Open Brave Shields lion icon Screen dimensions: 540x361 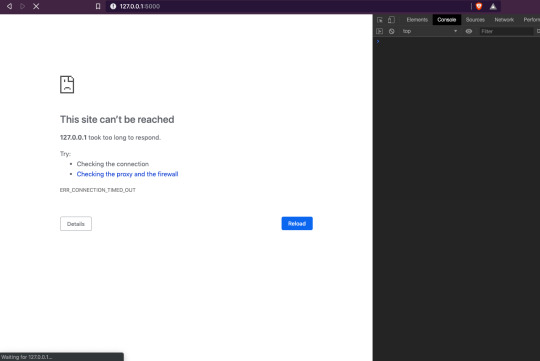point(479,6)
